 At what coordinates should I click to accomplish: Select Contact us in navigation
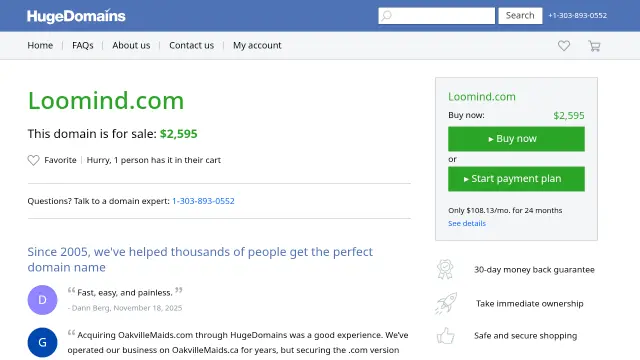pos(191,45)
